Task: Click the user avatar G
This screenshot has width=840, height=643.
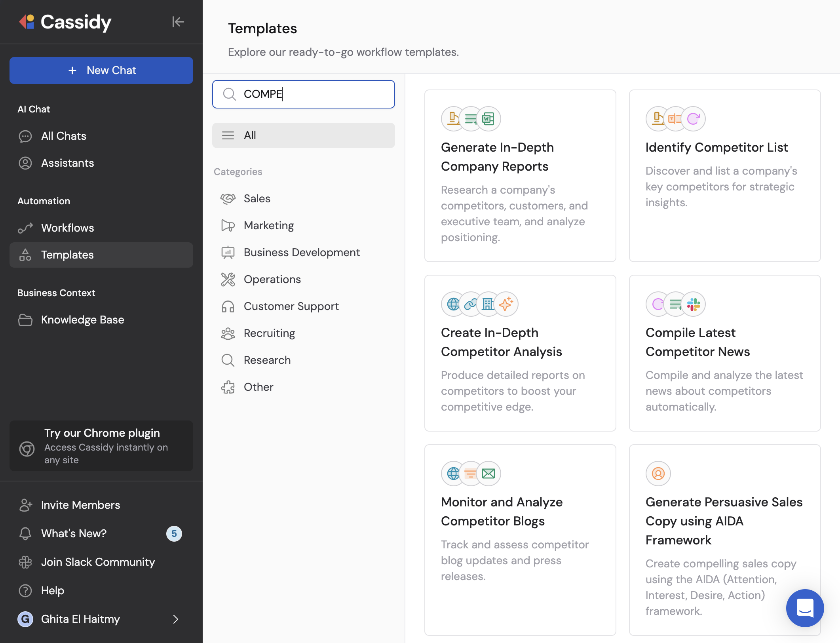Action: (25, 619)
